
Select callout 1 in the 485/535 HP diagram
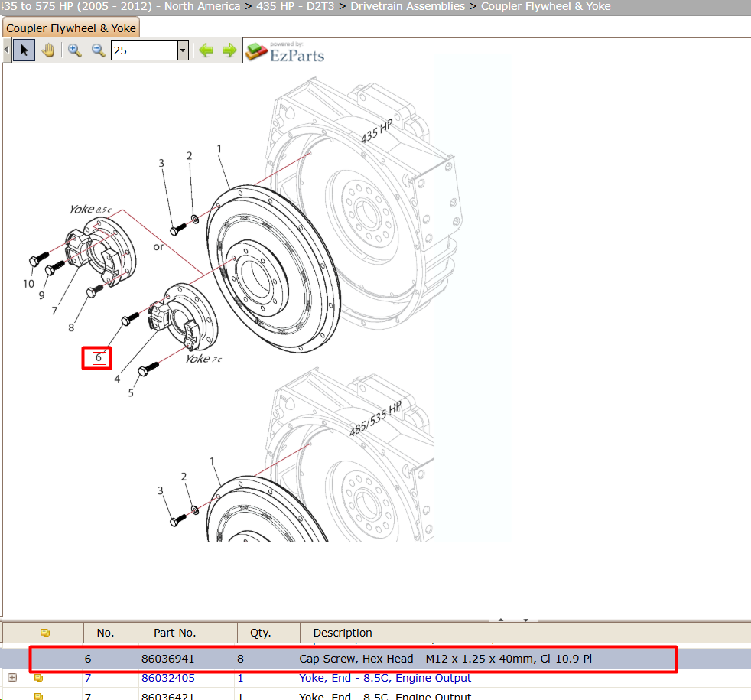(x=212, y=461)
